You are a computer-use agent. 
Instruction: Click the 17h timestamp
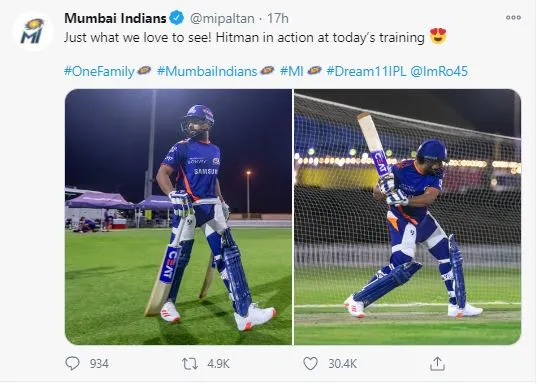[x=278, y=19]
